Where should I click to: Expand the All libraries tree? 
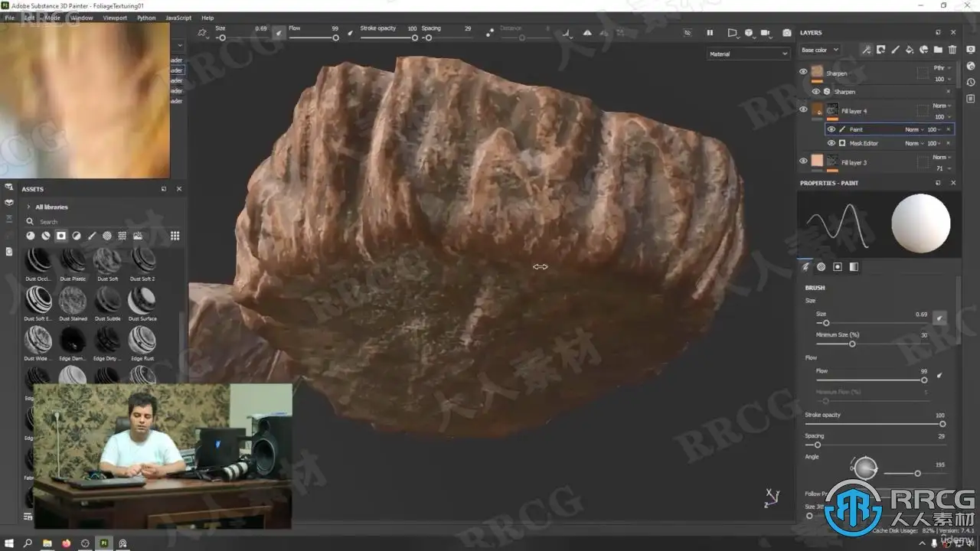click(28, 207)
